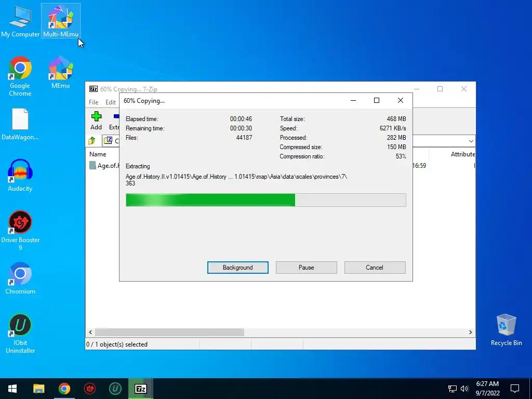The width and height of the screenshot is (532, 399).
Task: Click left scroll arrow in 7-Zip
Action: 90,332
